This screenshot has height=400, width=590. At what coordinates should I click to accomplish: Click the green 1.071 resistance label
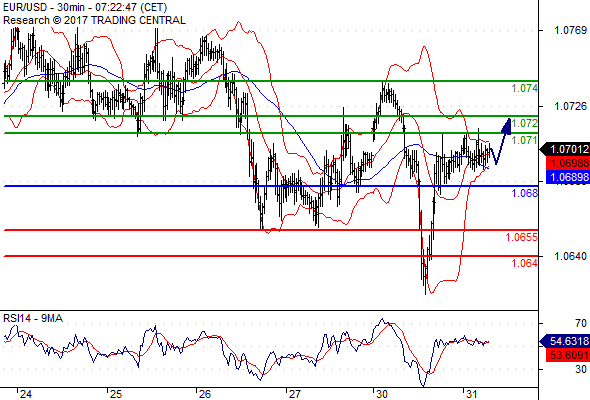[x=525, y=140]
